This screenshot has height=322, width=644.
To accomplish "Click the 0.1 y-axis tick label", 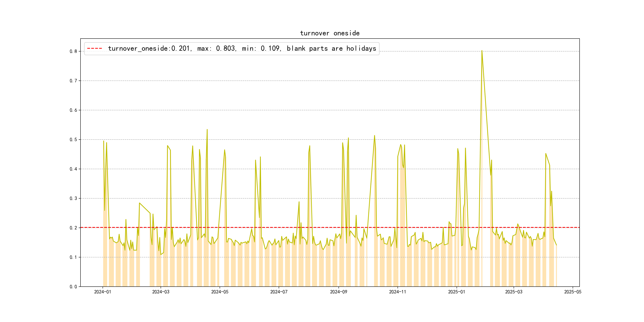I will pos(73,257).
